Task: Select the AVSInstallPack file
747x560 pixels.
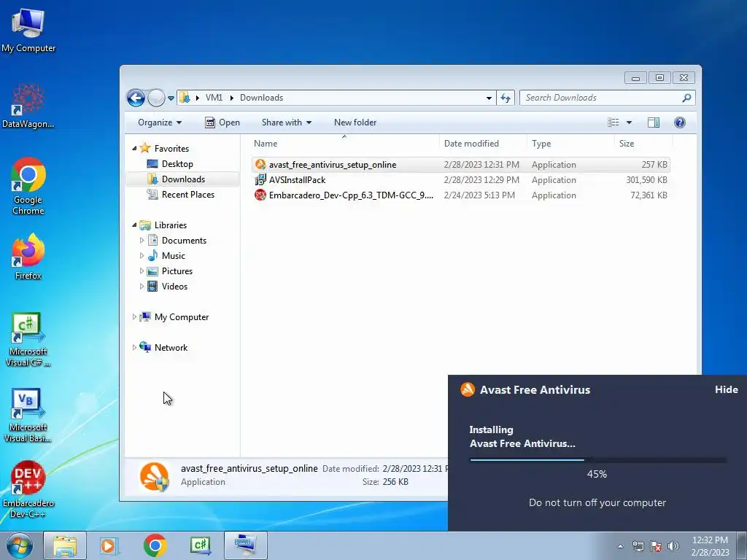Action: click(461, 180)
